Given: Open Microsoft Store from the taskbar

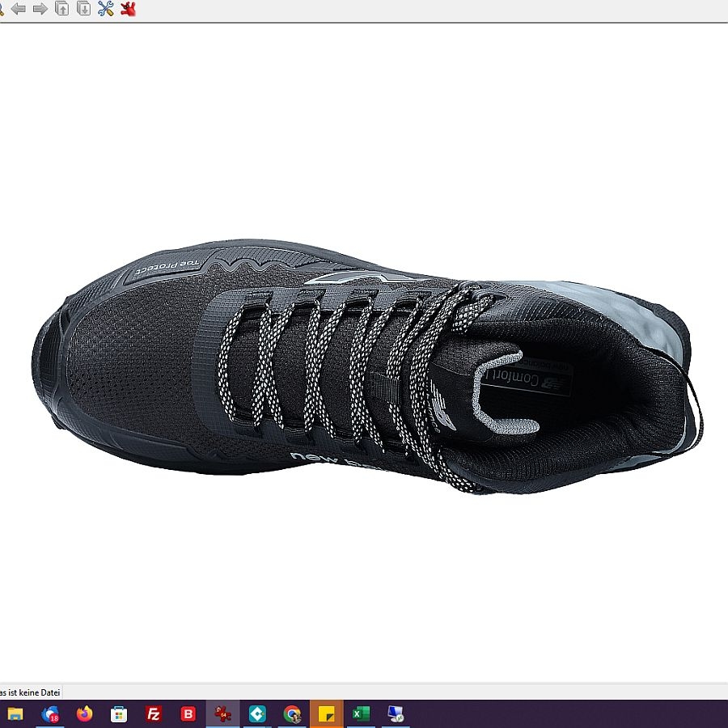Looking at the screenshot, I should [119, 713].
